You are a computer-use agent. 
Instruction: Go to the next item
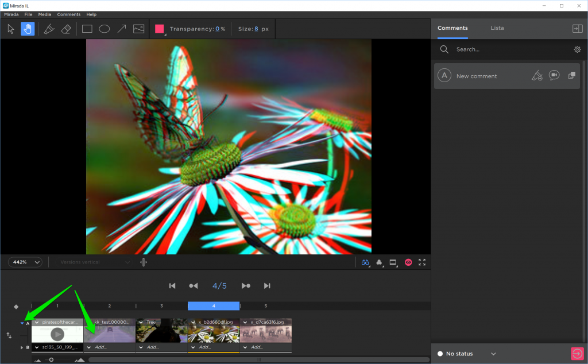[246, 286]
